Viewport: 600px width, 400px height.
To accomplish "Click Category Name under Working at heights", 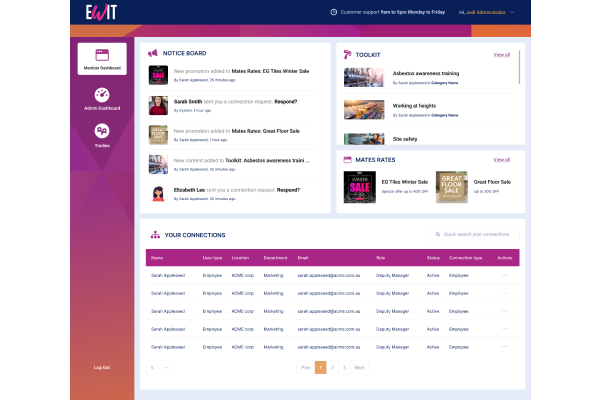I will coord(445,116).
